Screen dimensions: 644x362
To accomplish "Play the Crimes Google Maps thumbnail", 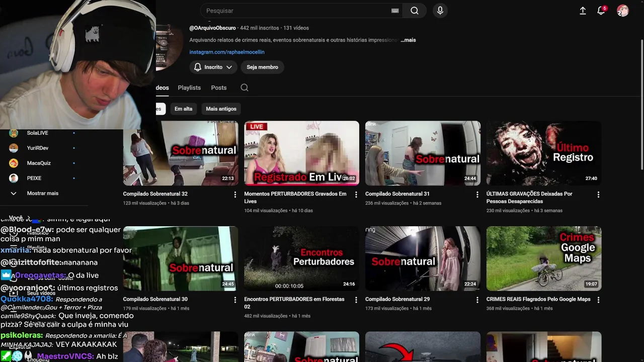I will [x=544, y=258].
